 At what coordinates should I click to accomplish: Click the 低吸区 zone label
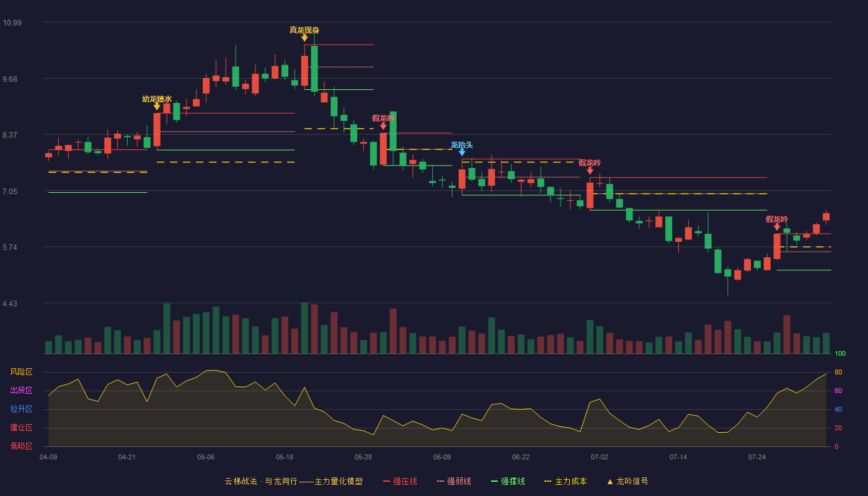[x=21, y=446]
